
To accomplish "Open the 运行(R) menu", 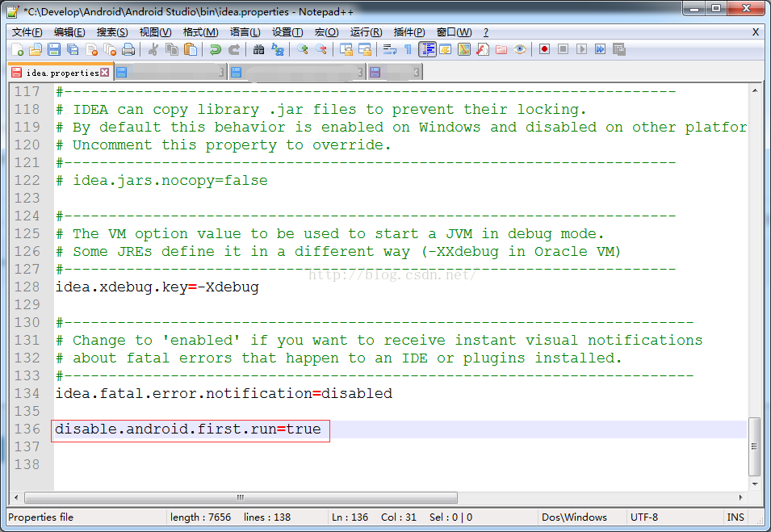I will click(x=366, y=32).
